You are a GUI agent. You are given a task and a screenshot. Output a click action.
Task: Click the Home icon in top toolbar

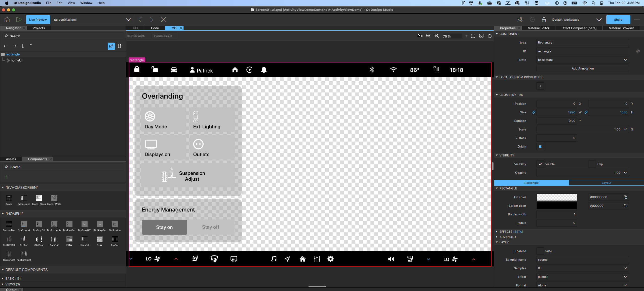[7, 20]
